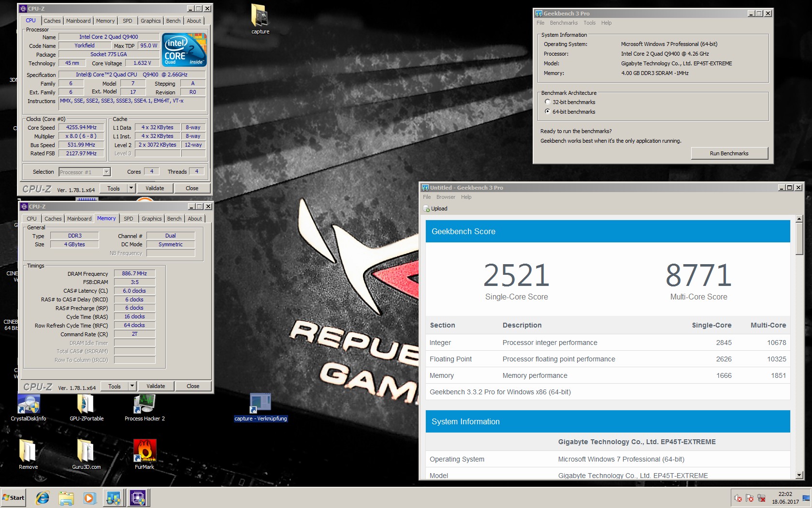Click Rated FSB value 2127.97 MHz

pos(81,153)
